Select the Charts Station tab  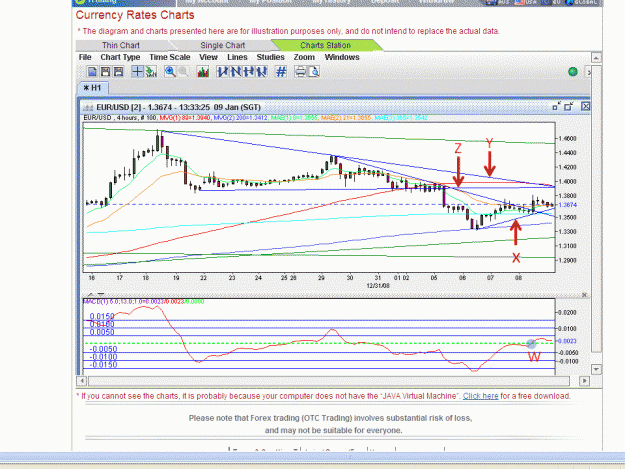pos(325,45)
